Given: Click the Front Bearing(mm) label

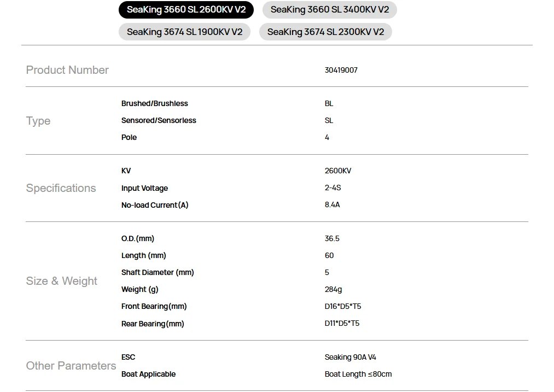Looking at the screenshot, I should click(x=154, y=306).
